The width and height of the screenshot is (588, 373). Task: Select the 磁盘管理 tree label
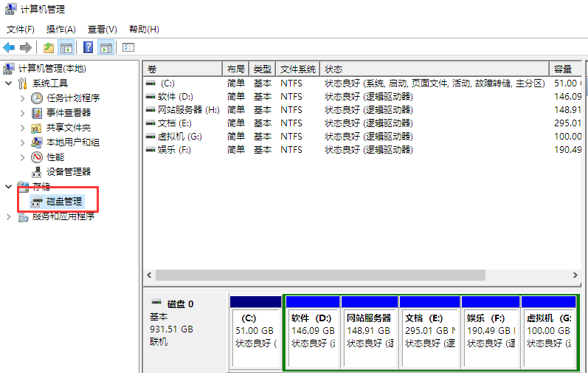pyautogui.click(x=64, y=202)
